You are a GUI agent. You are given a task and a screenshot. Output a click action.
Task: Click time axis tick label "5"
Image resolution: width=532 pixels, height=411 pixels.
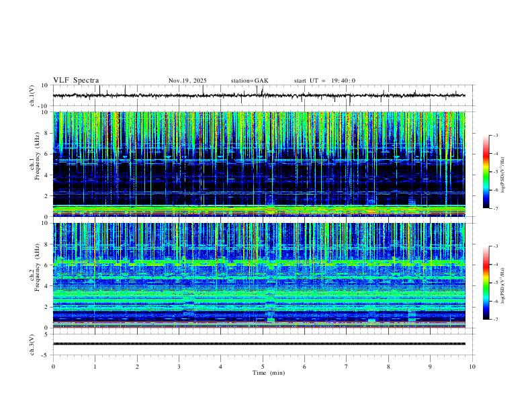tap(263, 367)
